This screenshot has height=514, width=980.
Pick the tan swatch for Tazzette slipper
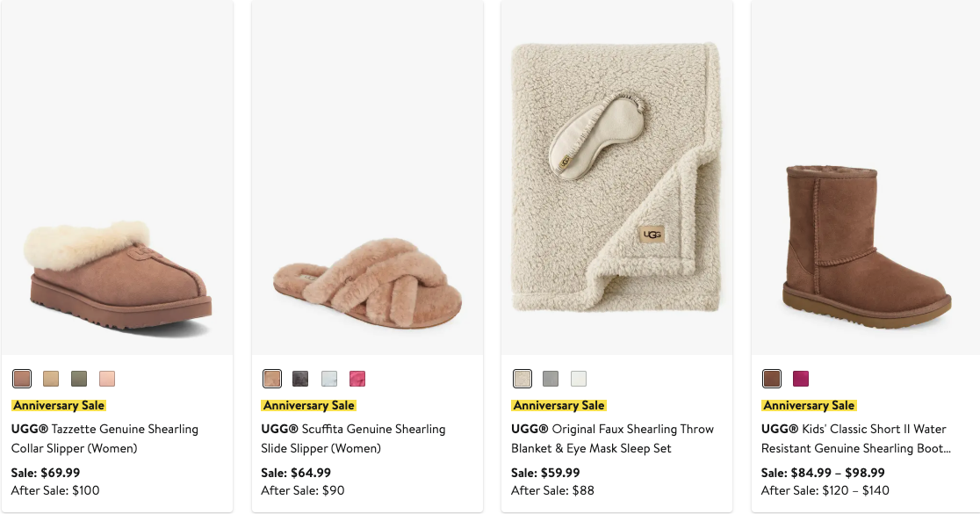51,379
